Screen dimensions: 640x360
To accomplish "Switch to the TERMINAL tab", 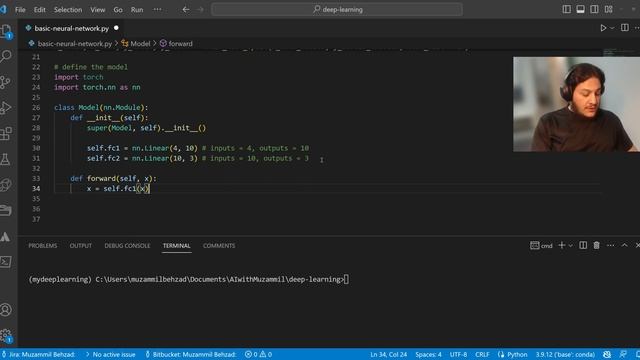I will tap(176, 245).
